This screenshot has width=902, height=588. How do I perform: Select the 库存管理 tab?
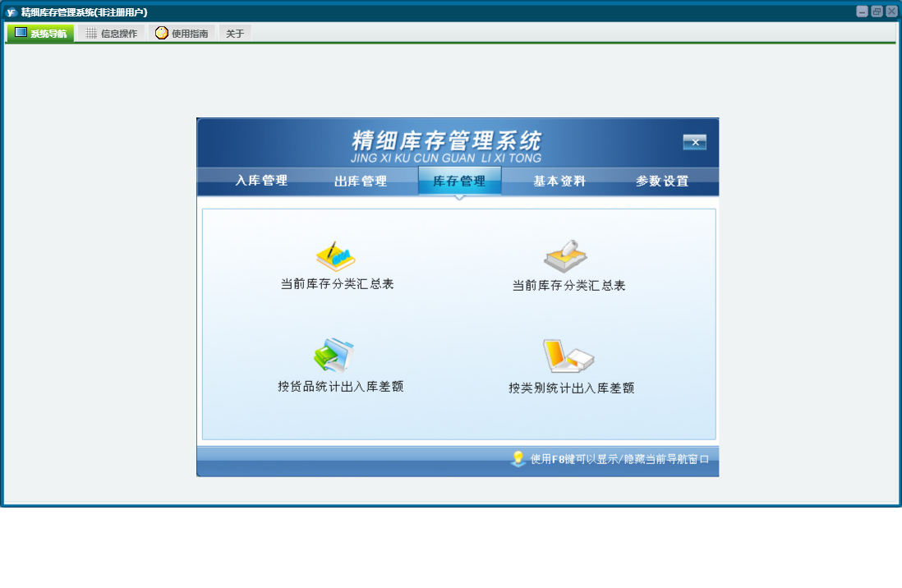pyautogui.click(x=459, y=181)
